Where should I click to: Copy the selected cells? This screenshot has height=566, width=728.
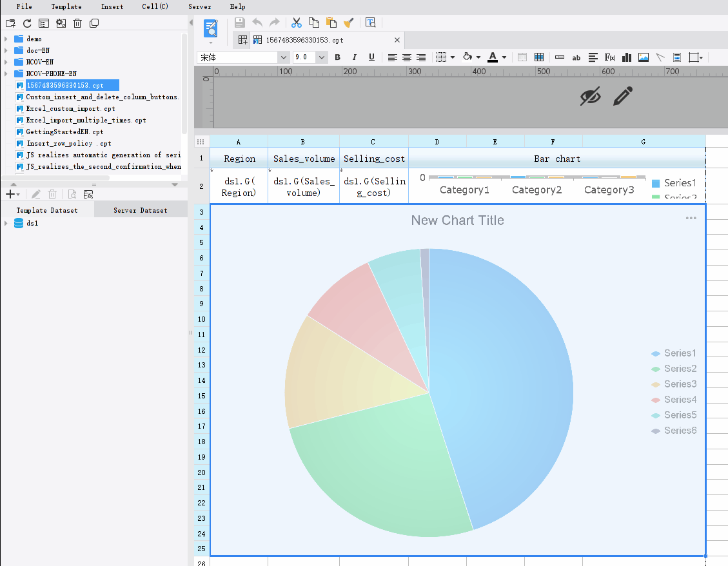point(314,23)
